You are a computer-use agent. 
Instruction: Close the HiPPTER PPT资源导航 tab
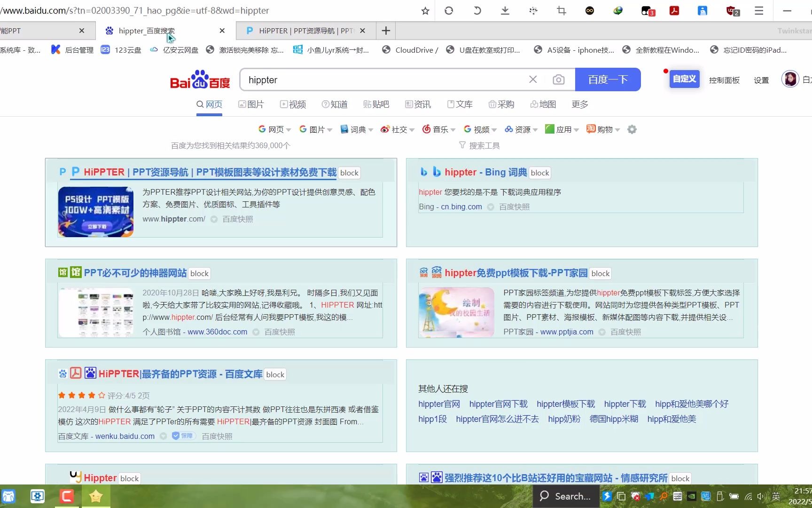pyautogui.click(x=362, y=31)
